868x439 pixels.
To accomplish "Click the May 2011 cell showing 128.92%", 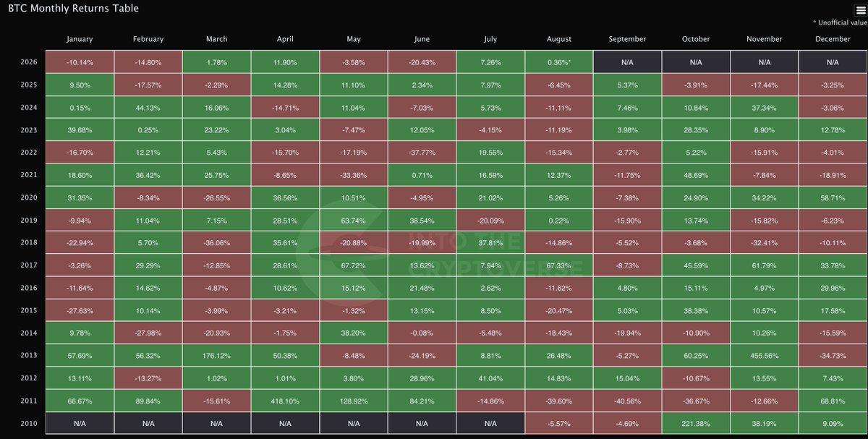I will pos(354,401).
